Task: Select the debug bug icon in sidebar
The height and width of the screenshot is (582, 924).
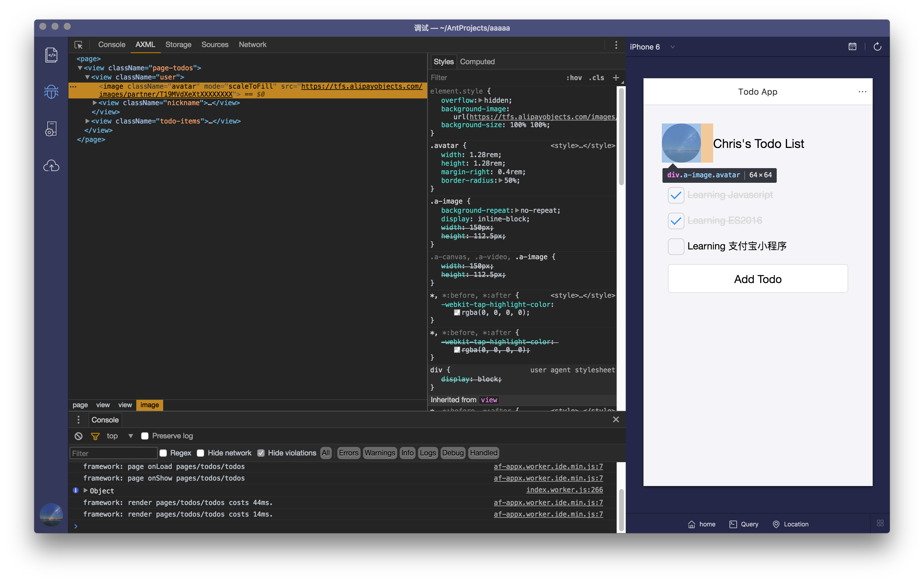Action: (51, 91)
